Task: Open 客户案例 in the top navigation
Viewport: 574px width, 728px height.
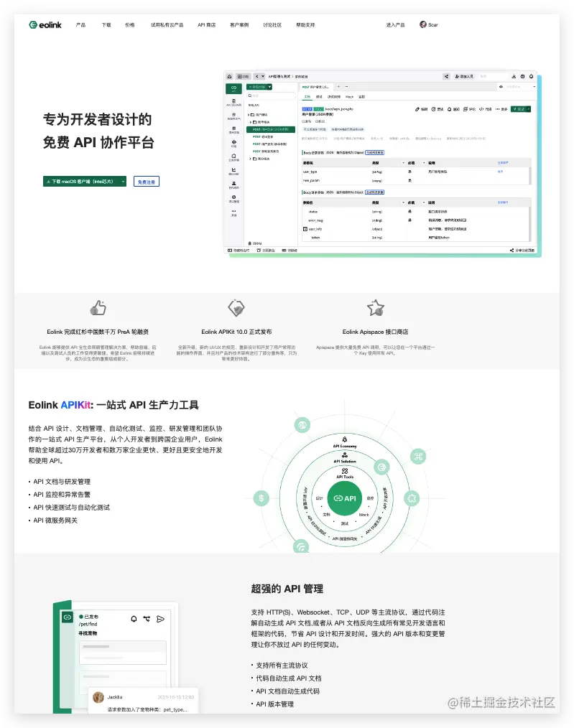Action: pos(239,25)
